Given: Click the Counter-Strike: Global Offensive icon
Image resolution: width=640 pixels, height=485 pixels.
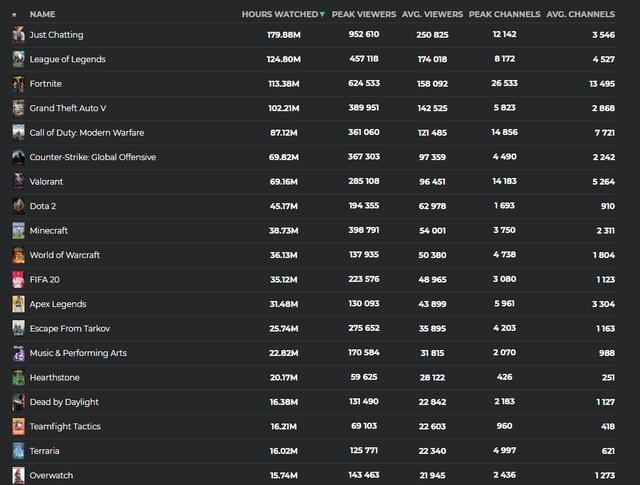Looking at the screenshot, I should click(x=18, y=157).
